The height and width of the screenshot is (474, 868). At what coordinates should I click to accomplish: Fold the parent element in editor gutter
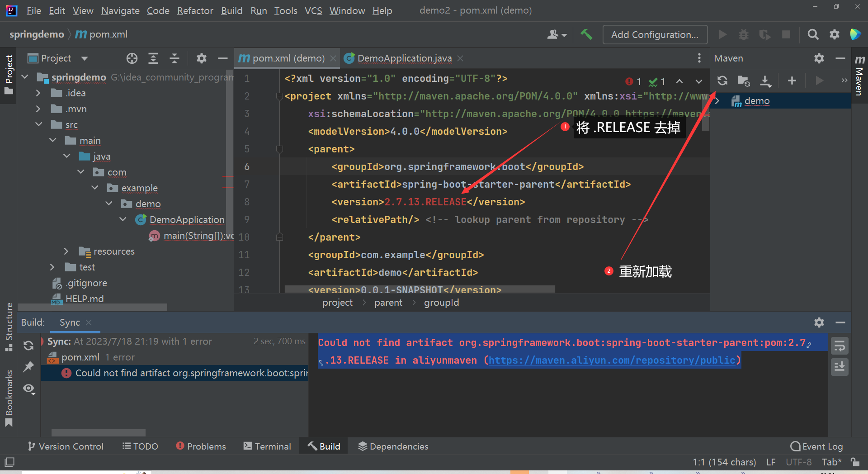pos(279,149)
